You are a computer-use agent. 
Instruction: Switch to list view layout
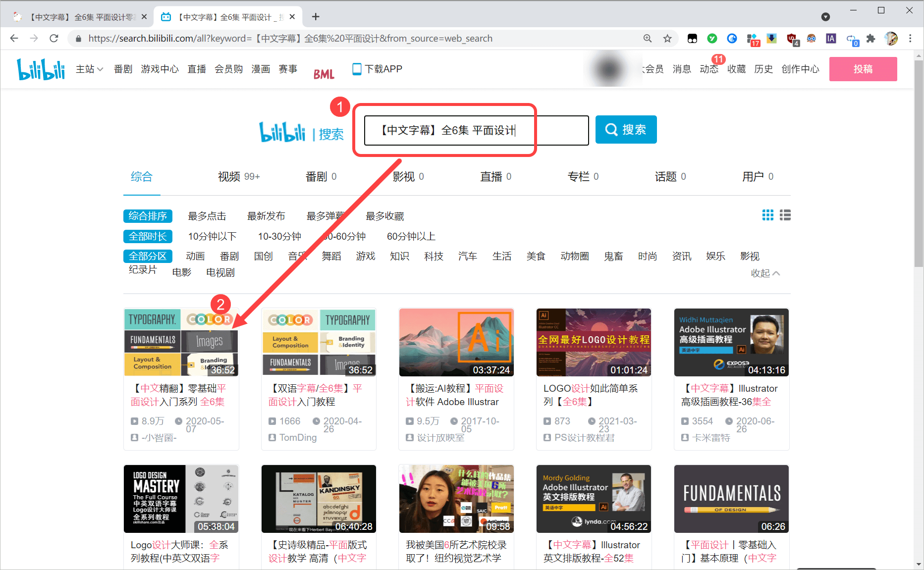785,215
